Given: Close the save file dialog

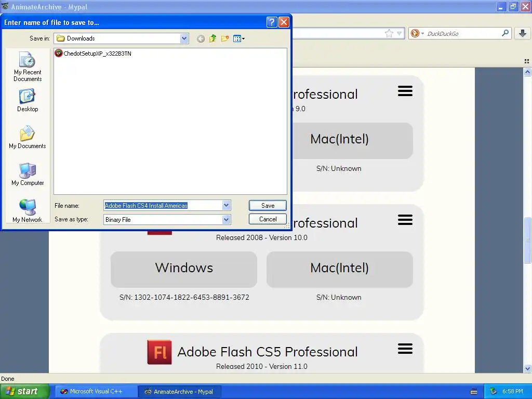Looking at the screenshot, I should pos(284,22).
